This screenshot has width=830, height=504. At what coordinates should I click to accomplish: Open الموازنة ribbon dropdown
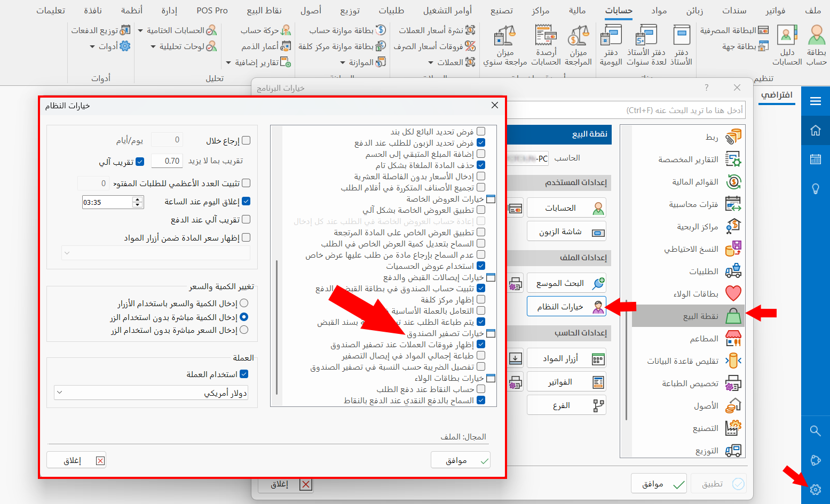tap(363, 62)
